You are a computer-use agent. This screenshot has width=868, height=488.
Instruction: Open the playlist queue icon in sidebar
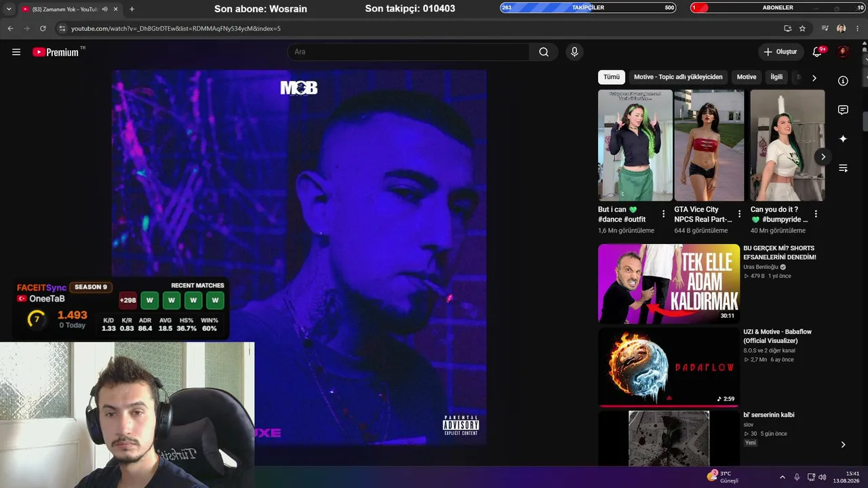point(843,168)
